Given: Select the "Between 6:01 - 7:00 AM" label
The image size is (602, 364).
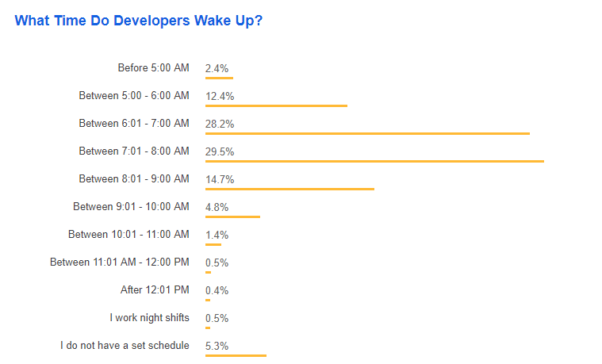Looking at the screenshot, I should click(x=134, y=124).
